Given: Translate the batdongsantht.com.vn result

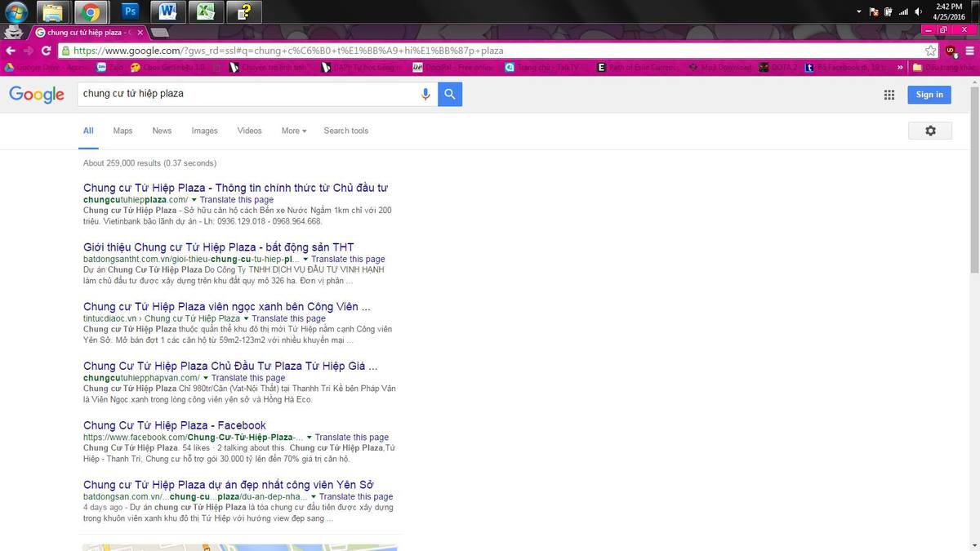Looking at the screenshot, I should coord(348,260).
